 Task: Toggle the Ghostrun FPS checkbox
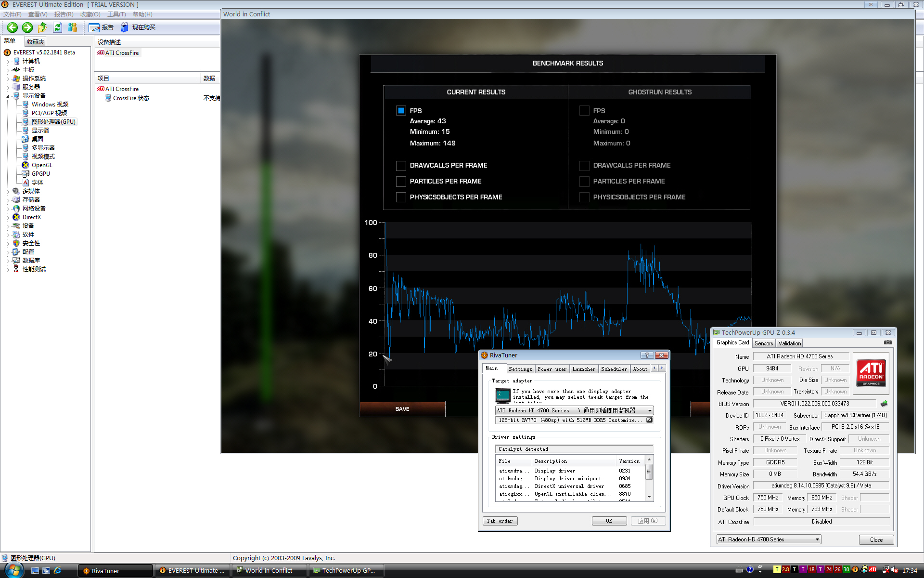[x=584, y=111]
